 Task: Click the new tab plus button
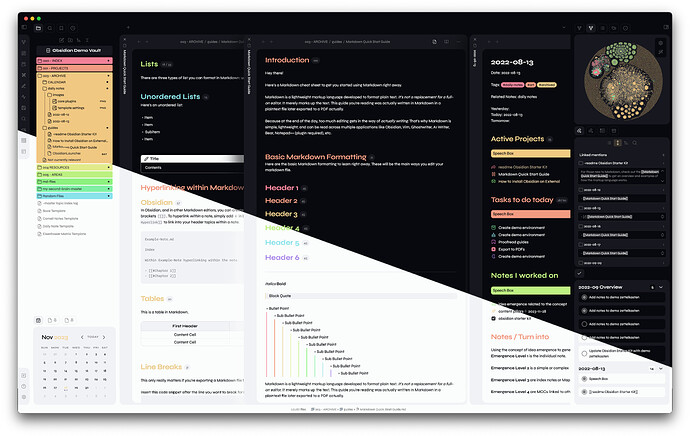tap(128, 28)
